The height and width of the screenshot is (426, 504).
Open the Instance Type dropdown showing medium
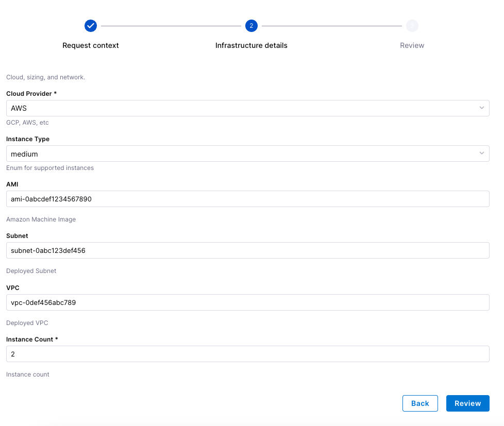(x=247, y=153)
